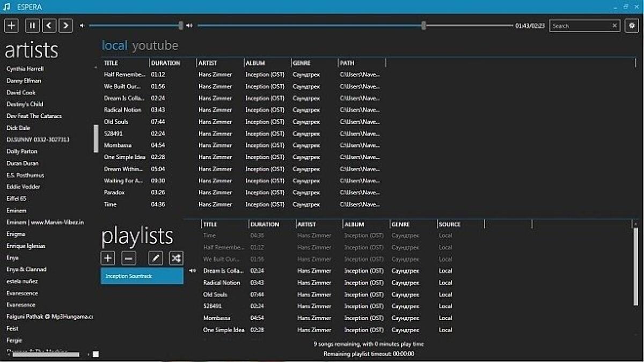Skip to the previous track icon
644x362 pixels.
coord(48,25)
